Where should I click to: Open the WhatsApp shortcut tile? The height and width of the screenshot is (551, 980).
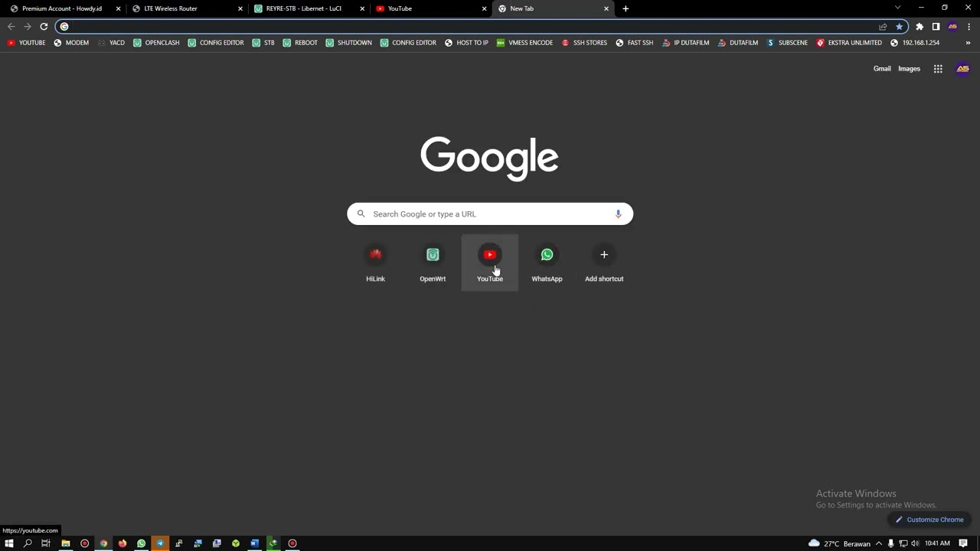pos(547,262)
